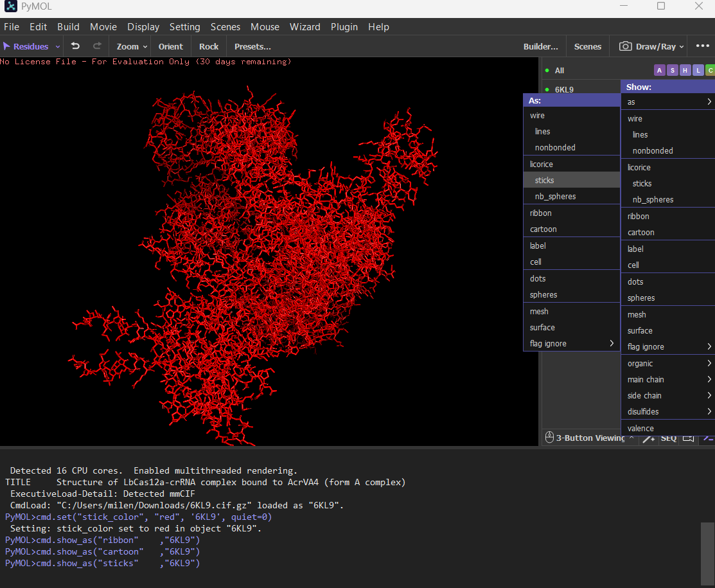The image size is (715, 588).
Task: Click the C color button for All
Action: pyautogui.click(x=710, y=71)
